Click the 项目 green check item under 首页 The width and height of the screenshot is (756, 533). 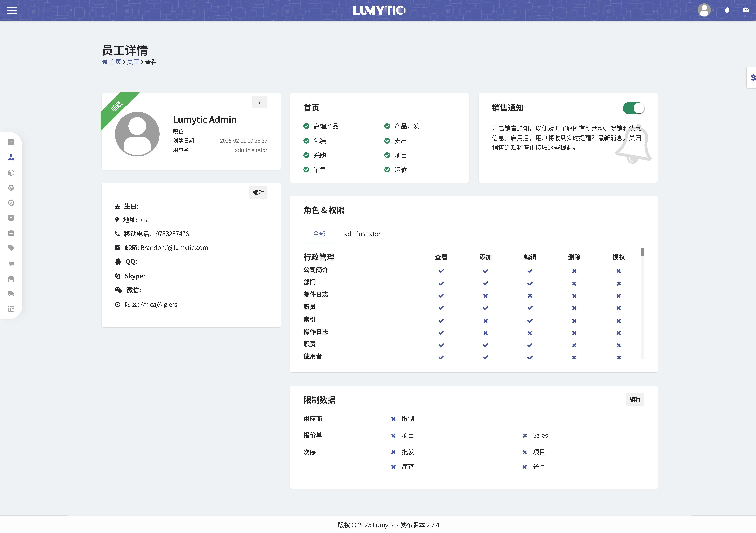point(395,155)
